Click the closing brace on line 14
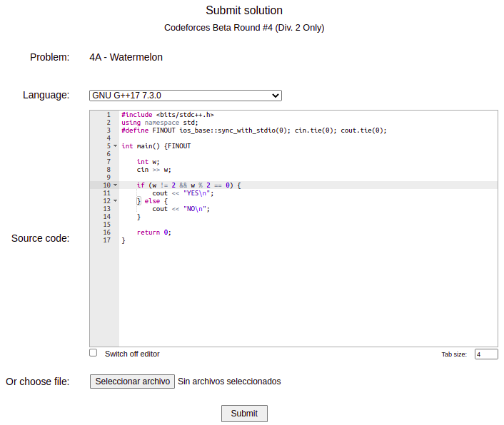This screenshot has width=504, height=425. (x=138, y=217)
